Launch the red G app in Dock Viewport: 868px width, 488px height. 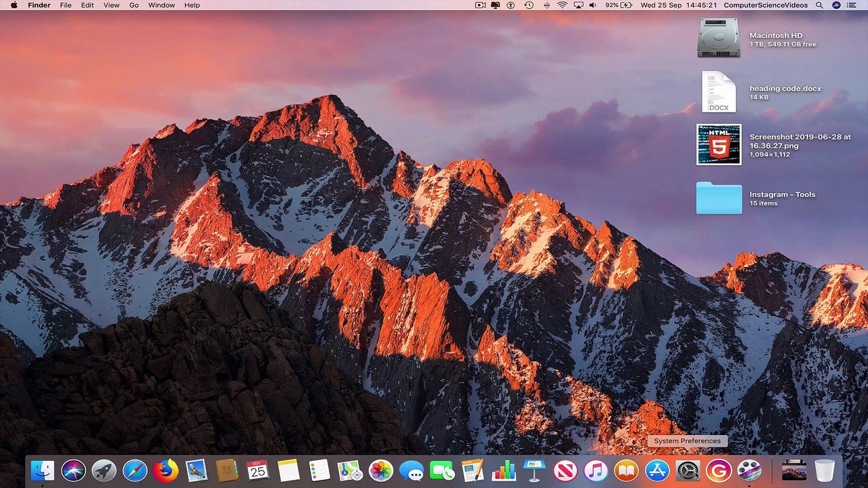click(x=719, y=470)
